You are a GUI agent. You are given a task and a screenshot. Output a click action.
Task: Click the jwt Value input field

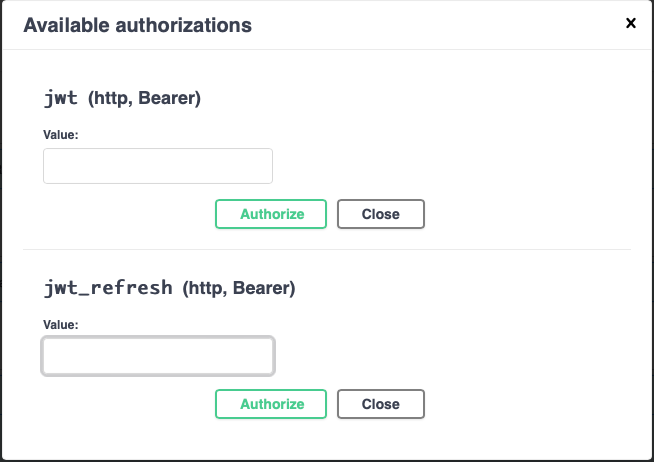tap(158, 166)
